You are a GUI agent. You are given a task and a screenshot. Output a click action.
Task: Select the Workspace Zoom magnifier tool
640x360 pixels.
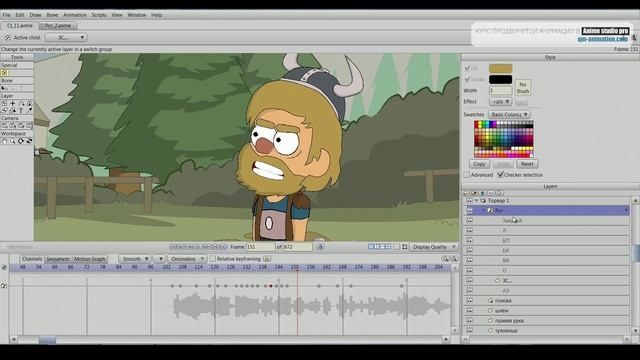click(x=13, y=141)
